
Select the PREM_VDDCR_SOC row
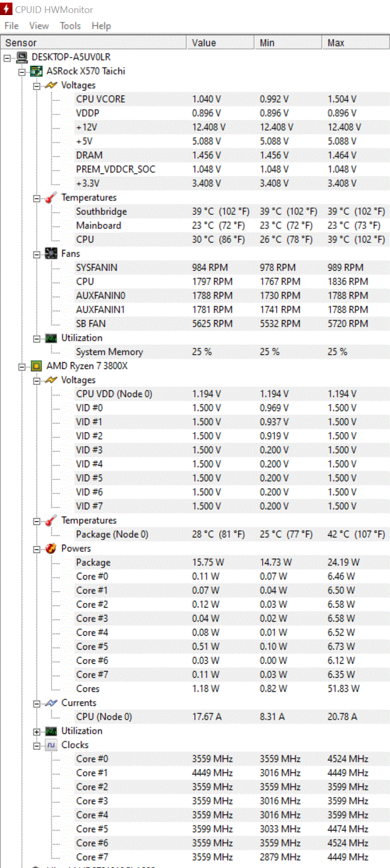pyautogui.click(x=232, y=169)
